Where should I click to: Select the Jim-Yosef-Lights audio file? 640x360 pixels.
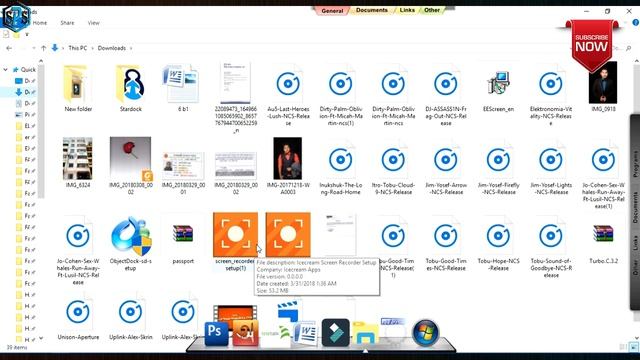(x=551, y=167)
